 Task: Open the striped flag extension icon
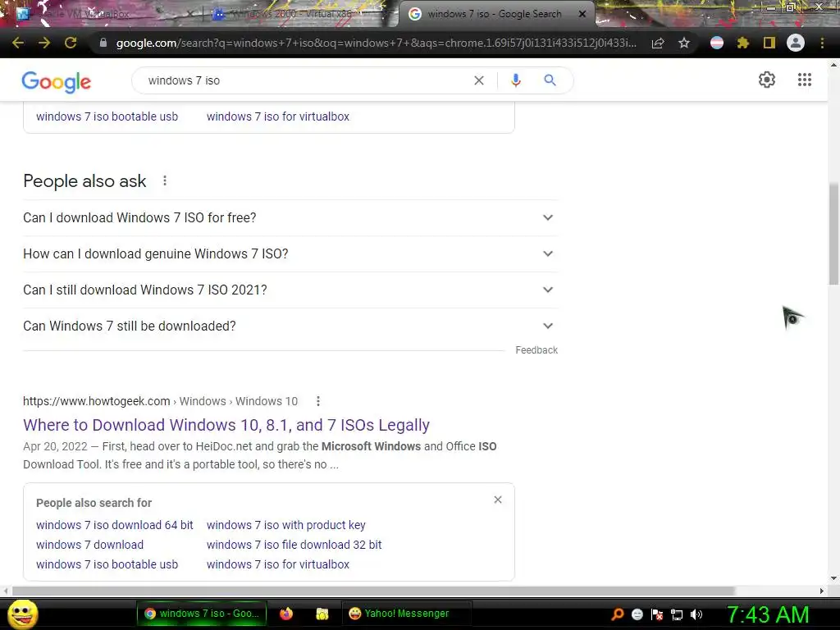pyautogui.click(x=717, y=43)
